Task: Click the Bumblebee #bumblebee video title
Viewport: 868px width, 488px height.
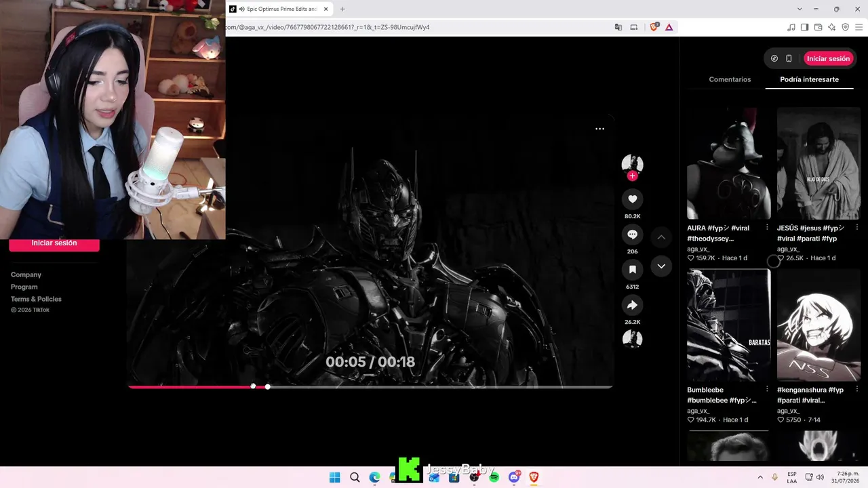Action: coord(722,395)
